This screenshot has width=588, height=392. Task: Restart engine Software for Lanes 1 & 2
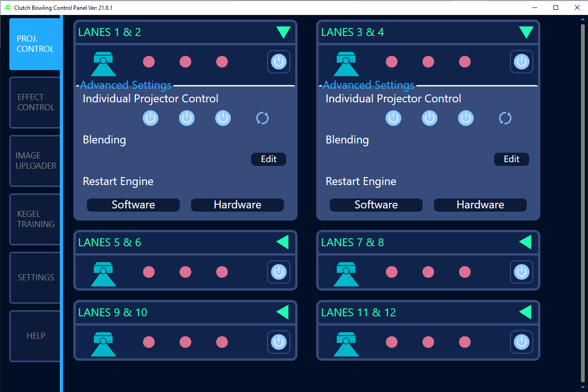133,205
